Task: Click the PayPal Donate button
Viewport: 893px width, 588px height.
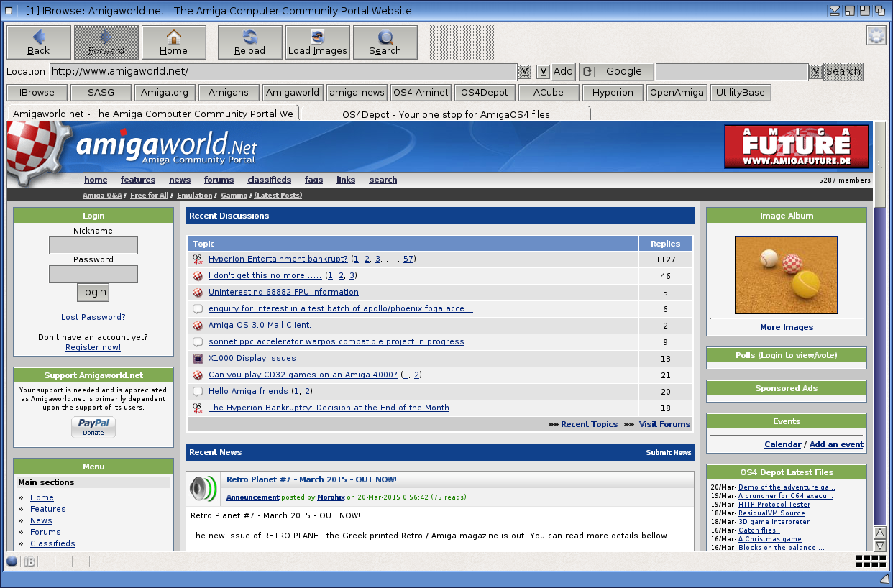Action: [93, 427]
